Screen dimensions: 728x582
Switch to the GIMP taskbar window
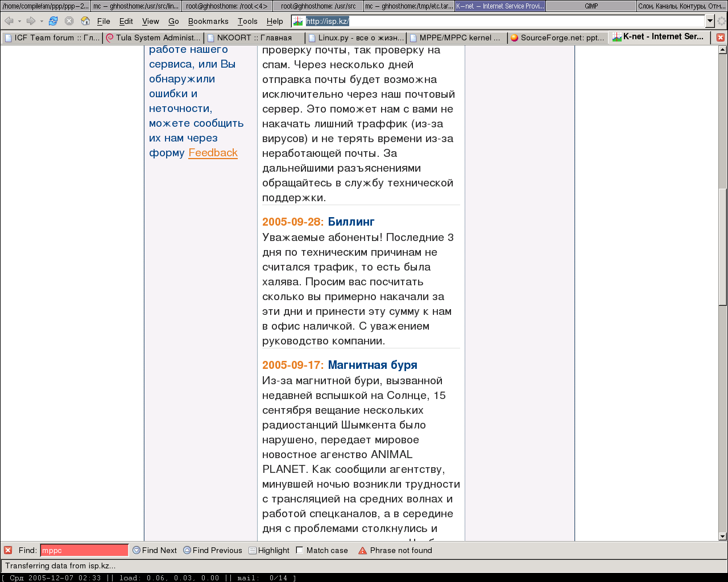click(591, 6)
